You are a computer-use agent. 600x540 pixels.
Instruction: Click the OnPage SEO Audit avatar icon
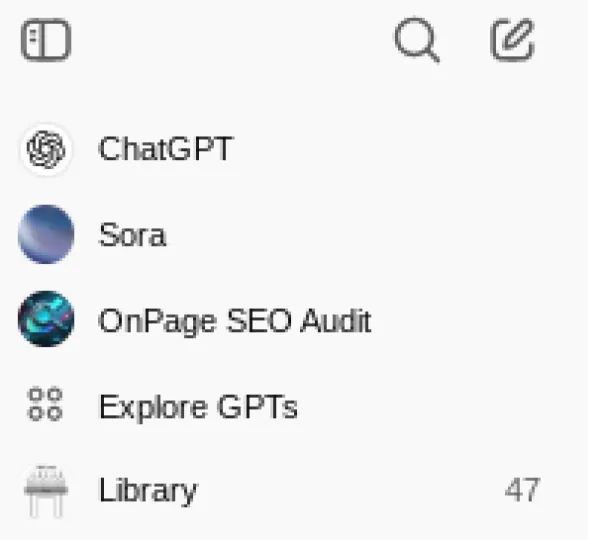click(x=46, y=321)
